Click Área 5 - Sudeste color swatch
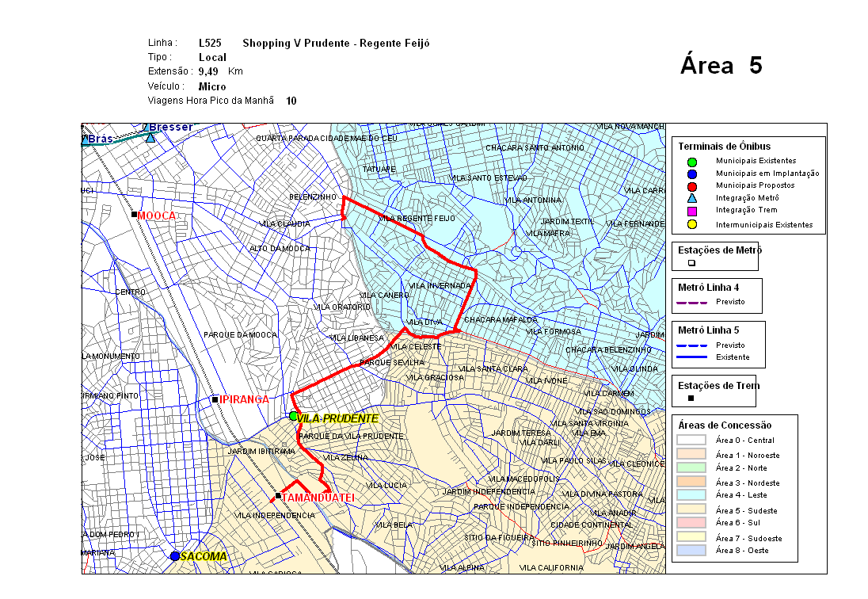Viewport: 868px width, 599px height. pyautogui.click(x=691, y=509)
